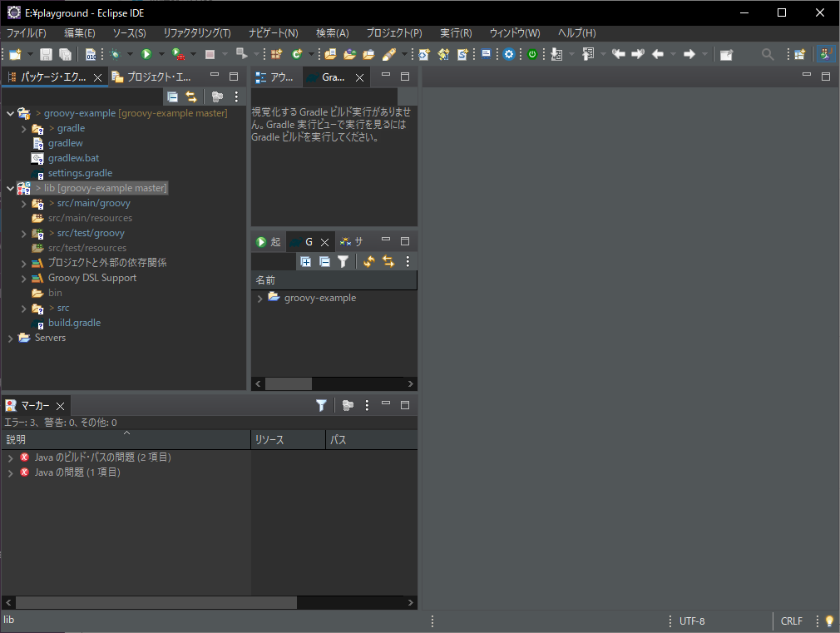Toggle the binary 010 file toolbar icon
The height and width of the screenshot is (633, 840).
coord(91,54)
